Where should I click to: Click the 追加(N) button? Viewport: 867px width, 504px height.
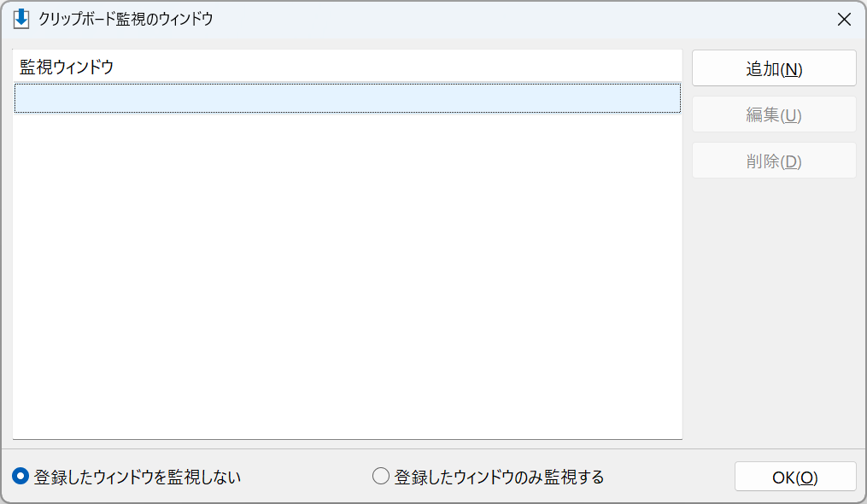[x=774, y=68]
